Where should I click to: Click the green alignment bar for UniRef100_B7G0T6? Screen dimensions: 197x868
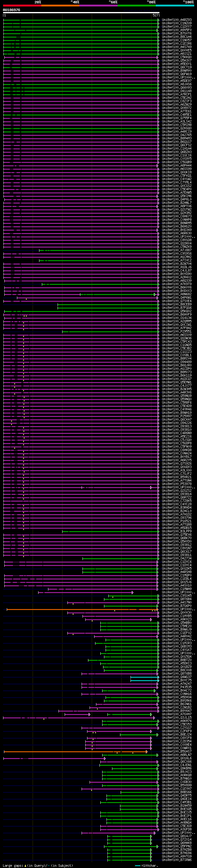click(81, 34)
